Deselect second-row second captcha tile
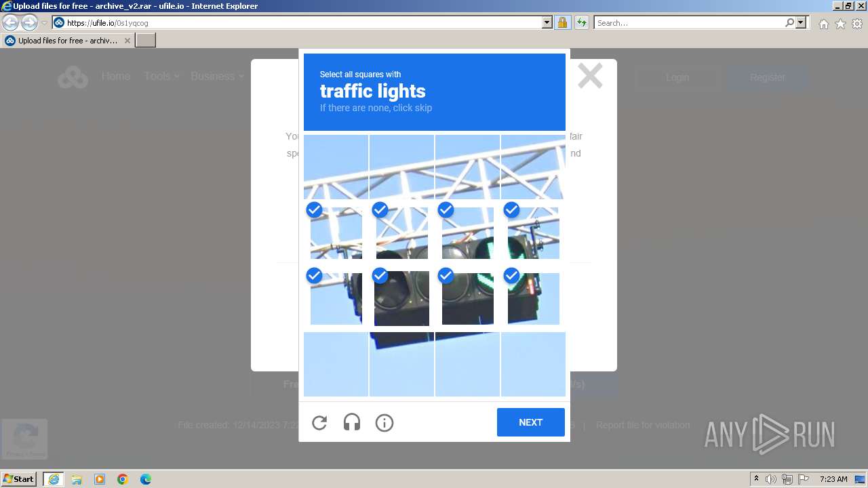This screenshot has height=488, width=868. (401, 232)
